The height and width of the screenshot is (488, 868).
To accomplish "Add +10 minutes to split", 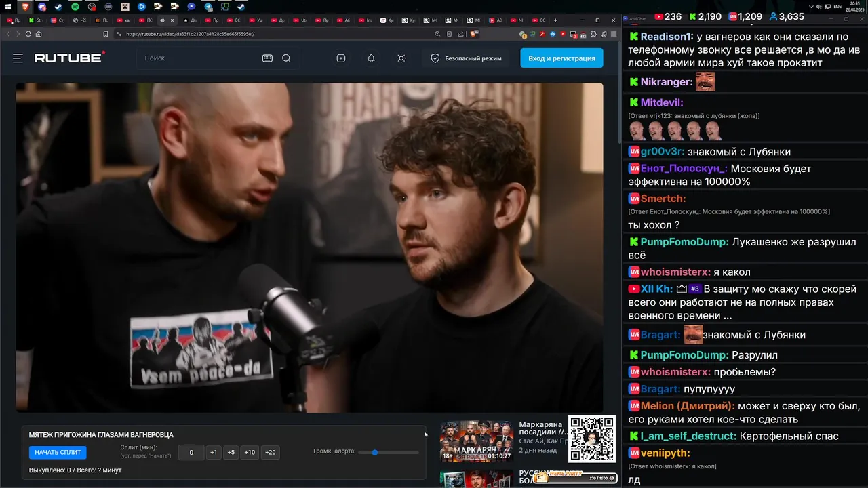I will point(250,452).
